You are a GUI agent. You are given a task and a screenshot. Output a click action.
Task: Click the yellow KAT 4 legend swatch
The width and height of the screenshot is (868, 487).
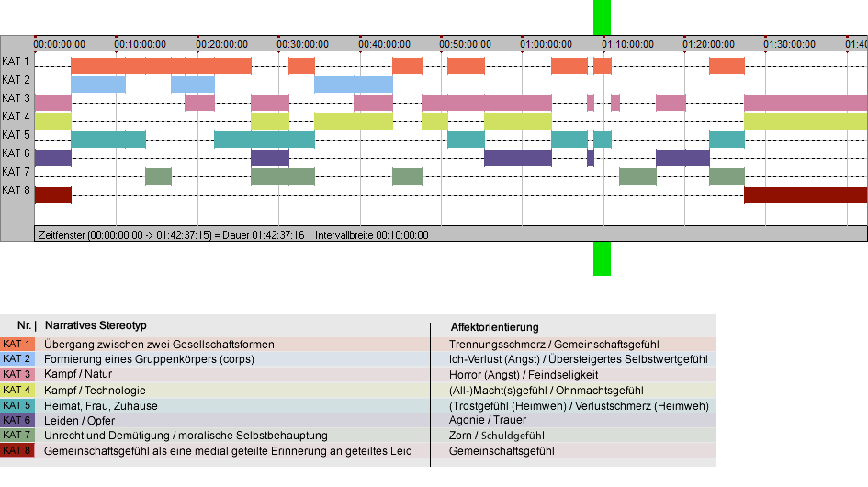(17, 390)
